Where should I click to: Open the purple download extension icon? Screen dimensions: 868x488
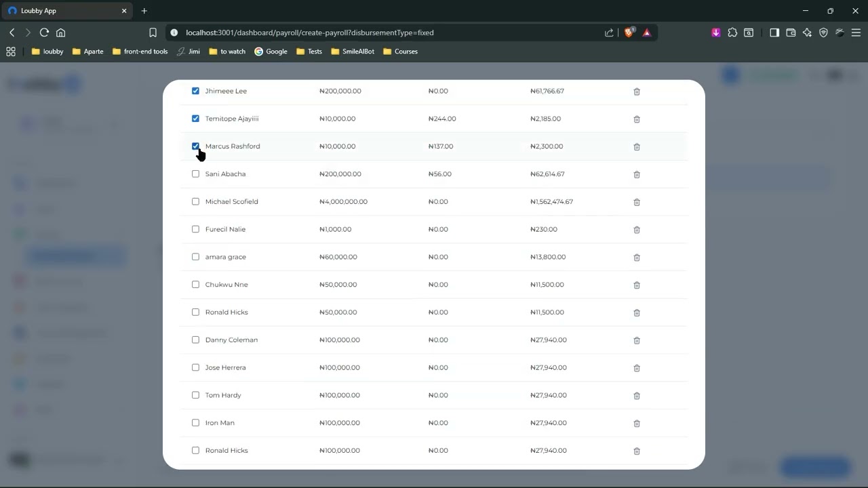716,33
